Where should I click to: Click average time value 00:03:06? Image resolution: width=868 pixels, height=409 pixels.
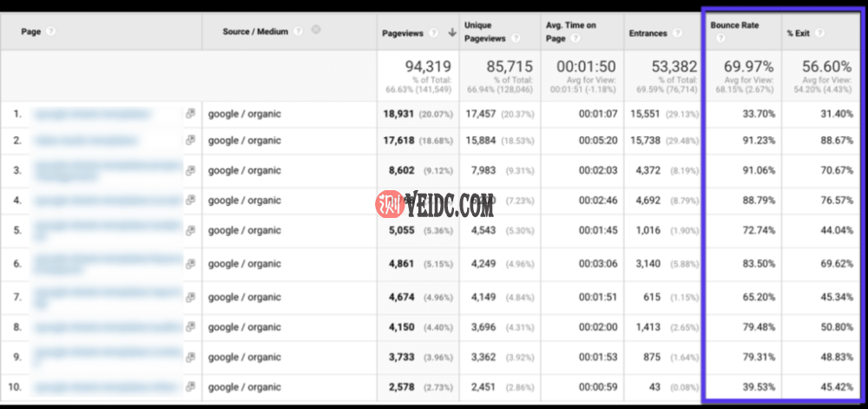(x=598, y=263)
